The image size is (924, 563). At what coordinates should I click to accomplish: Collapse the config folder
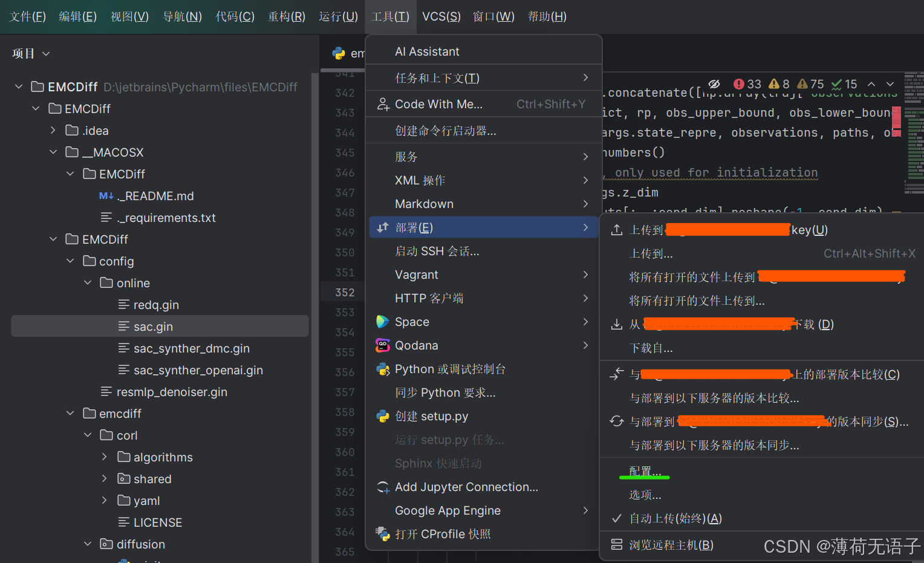pos(70,261)
